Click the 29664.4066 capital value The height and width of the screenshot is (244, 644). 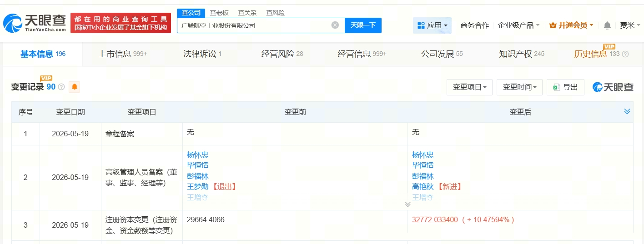coord(206,220)
